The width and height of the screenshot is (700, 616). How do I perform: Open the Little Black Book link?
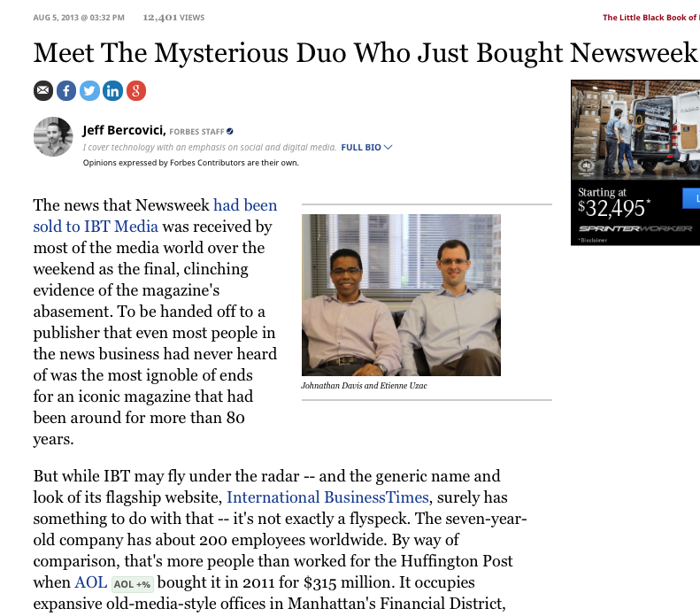[x=651, y=18]
